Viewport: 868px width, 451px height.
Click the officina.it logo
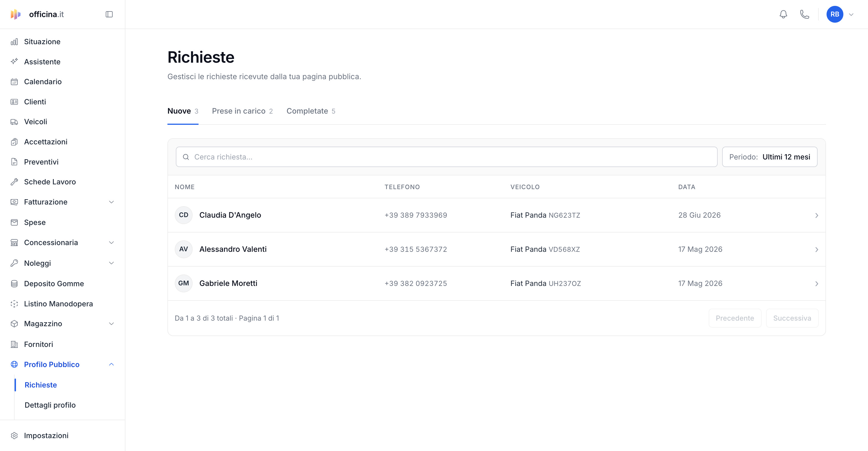click(x=37, y=14)
